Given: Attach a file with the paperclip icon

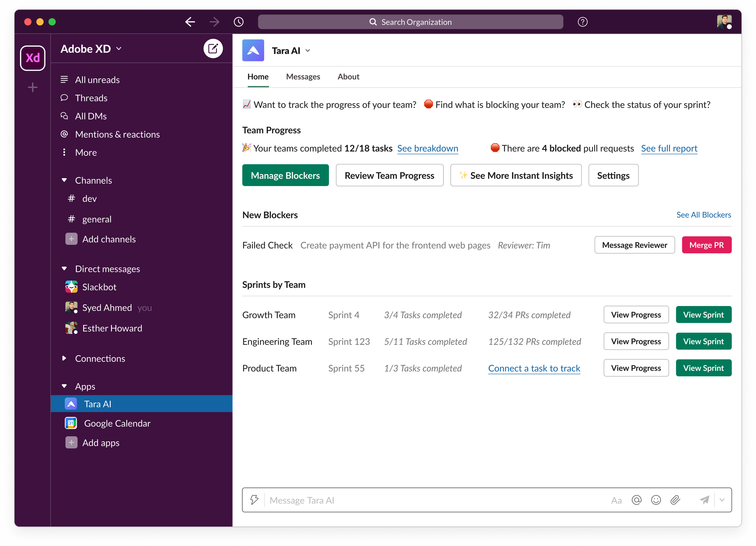Looking at the screenshot, I should [675, 500].
